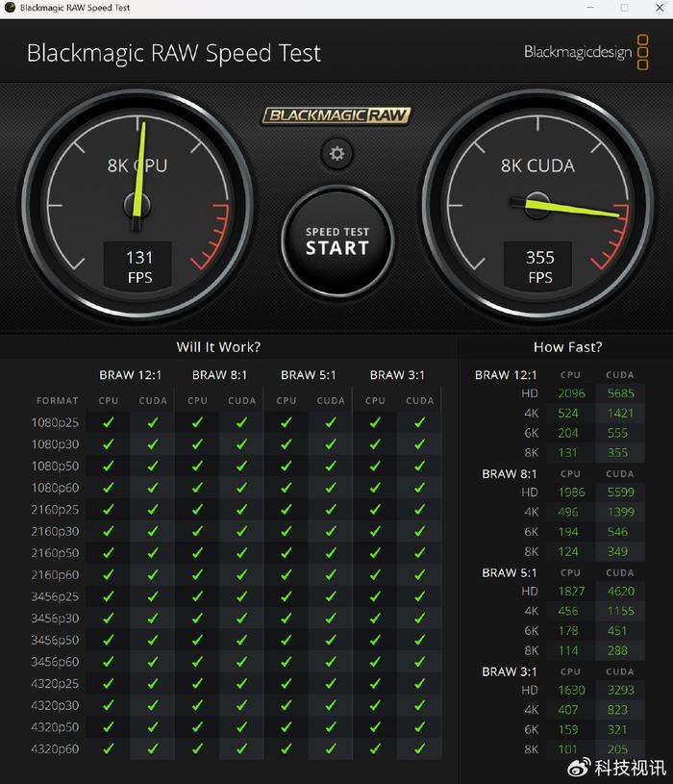Image resolution: width=673 pixels, height=784 pixels.
Task: Click BRAW 3:1 8K CPU value 101
Action: (x=567, y=749)
